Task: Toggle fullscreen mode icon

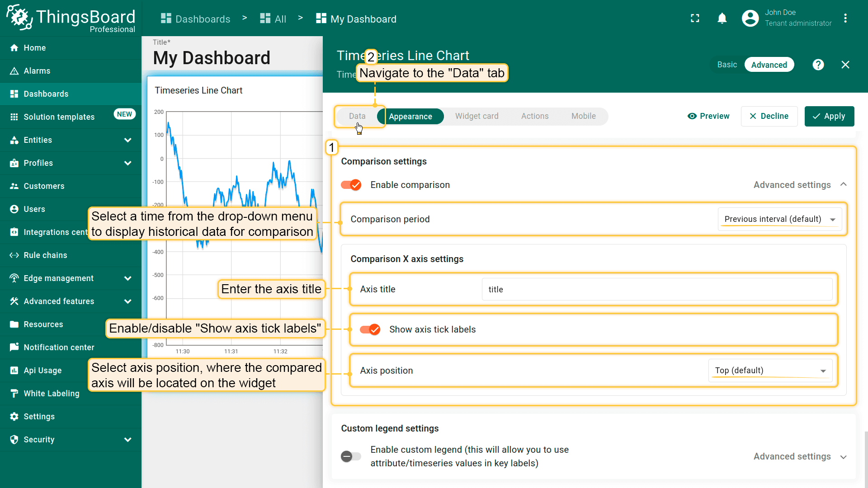Action: [695, 19]
